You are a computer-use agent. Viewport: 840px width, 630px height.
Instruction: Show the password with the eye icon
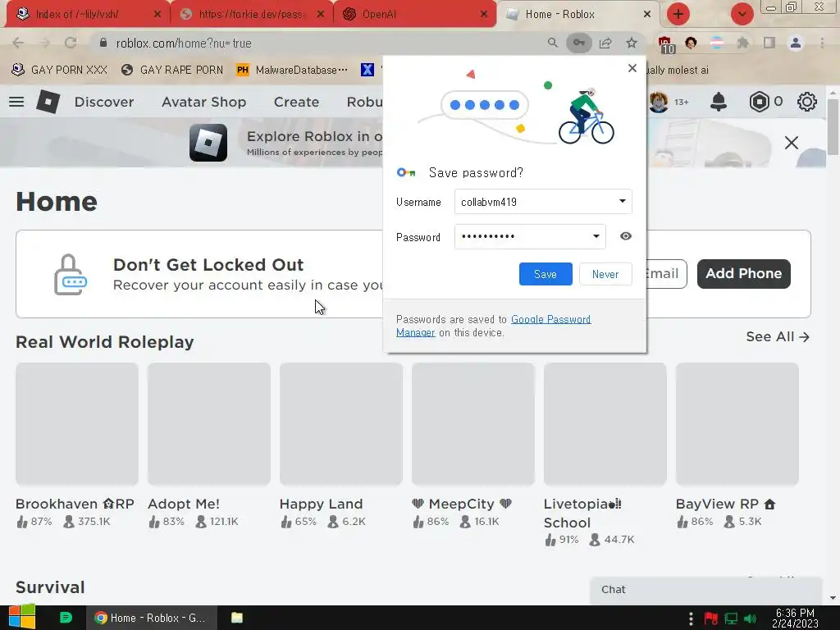[625, 236]
